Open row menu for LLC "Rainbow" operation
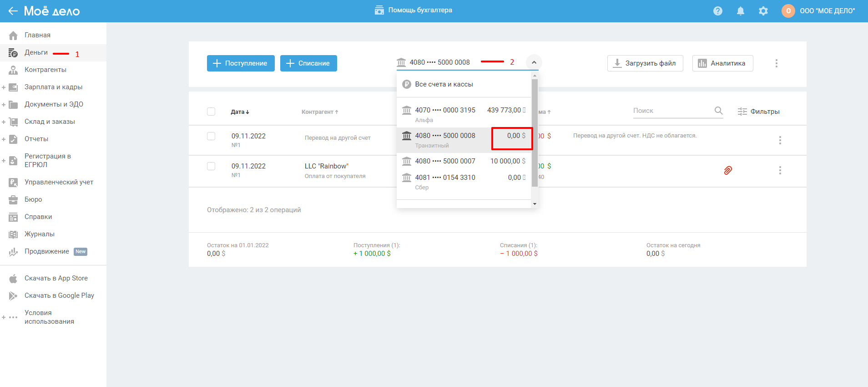The image size is (868, 387). pos(780,170)
